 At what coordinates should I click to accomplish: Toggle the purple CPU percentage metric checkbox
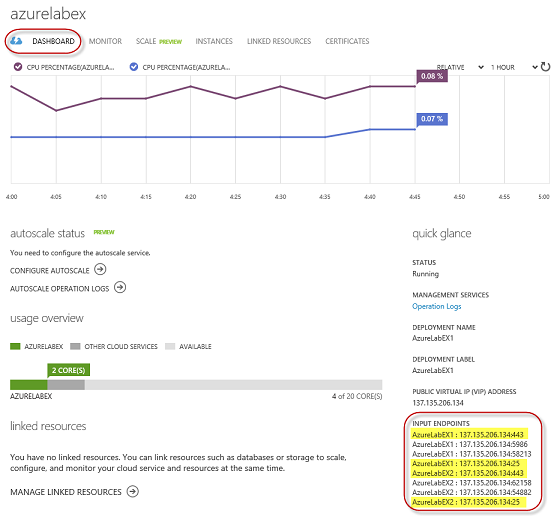pyautogui.click(x=18, y=67)
